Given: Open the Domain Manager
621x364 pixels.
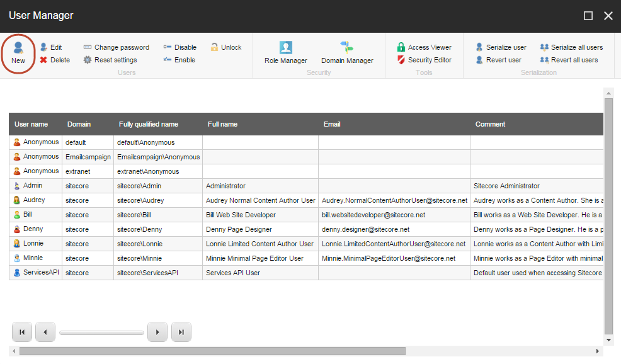Looking at the screenshot, I should tap(347, 54).
